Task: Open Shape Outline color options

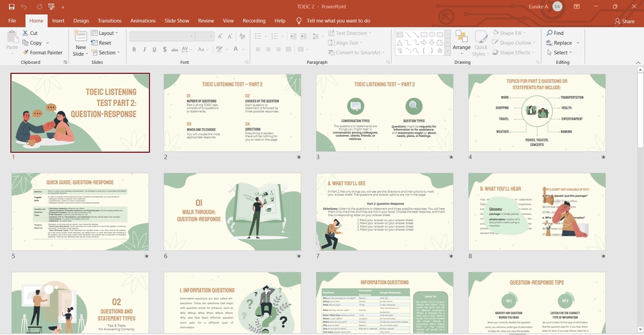Action: [x=514, y=43]
